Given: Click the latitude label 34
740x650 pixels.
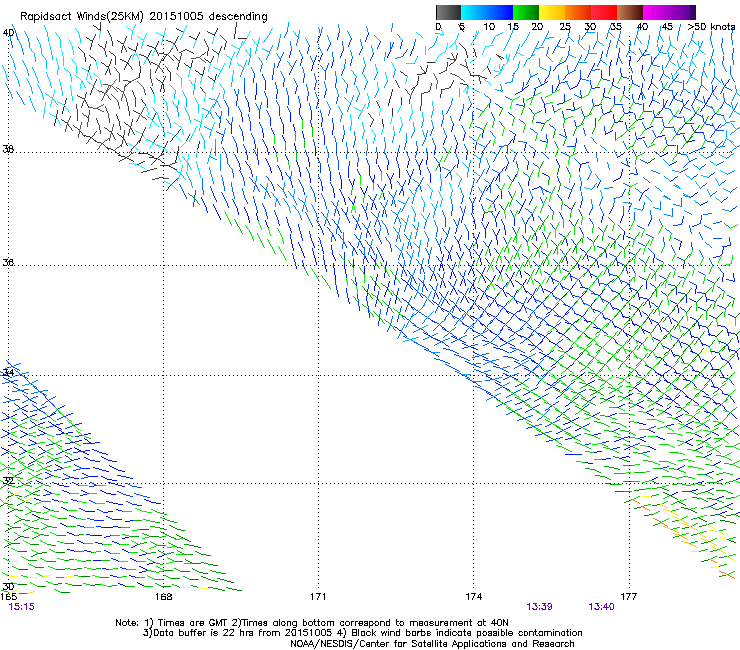Looking at the screenshot, I should pyautogui.click(x=8, y=372).
